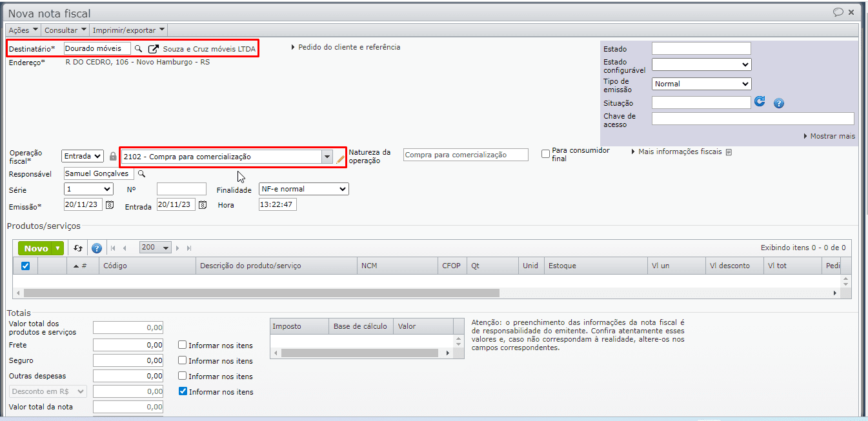Open the Finalidade NF-e normal dropdown
Screen dimensions: 868x421
pos(303,189)
